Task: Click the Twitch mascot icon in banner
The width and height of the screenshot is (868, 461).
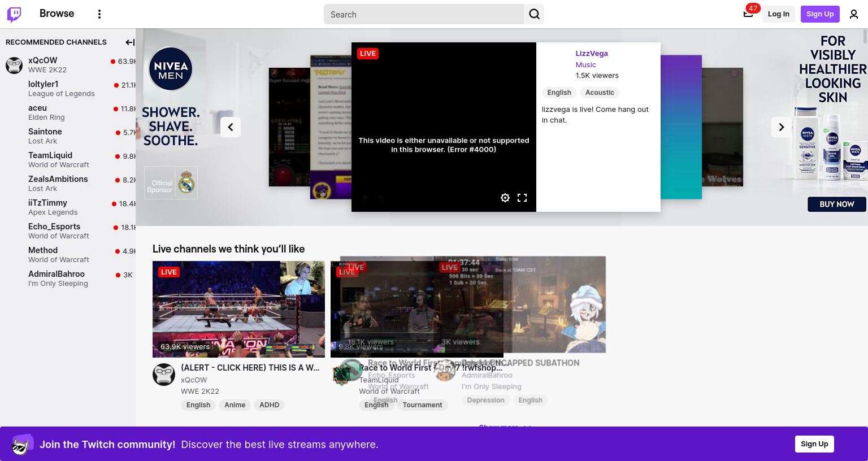Action: click(x=21, y=445)
